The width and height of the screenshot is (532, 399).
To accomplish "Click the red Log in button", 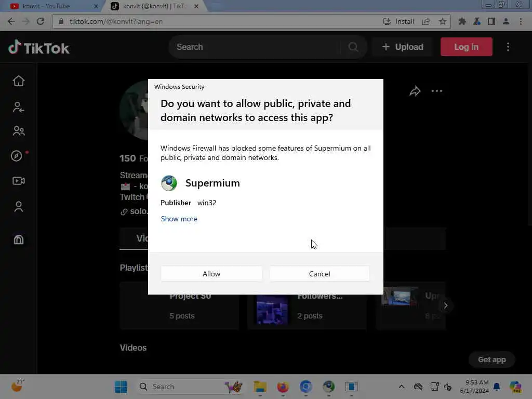I will click(466, 47).
